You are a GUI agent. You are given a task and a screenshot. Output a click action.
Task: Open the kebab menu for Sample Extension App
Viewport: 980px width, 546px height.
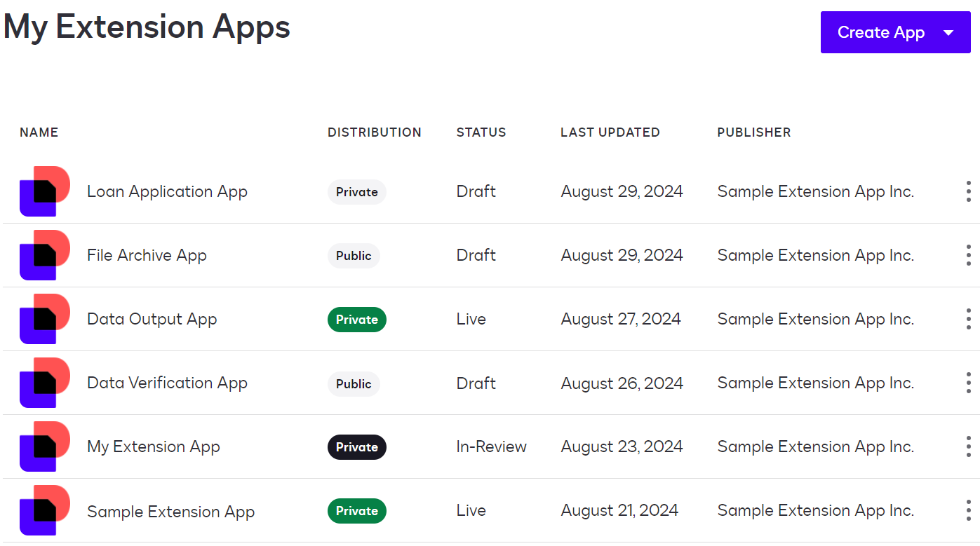[967, 510]
